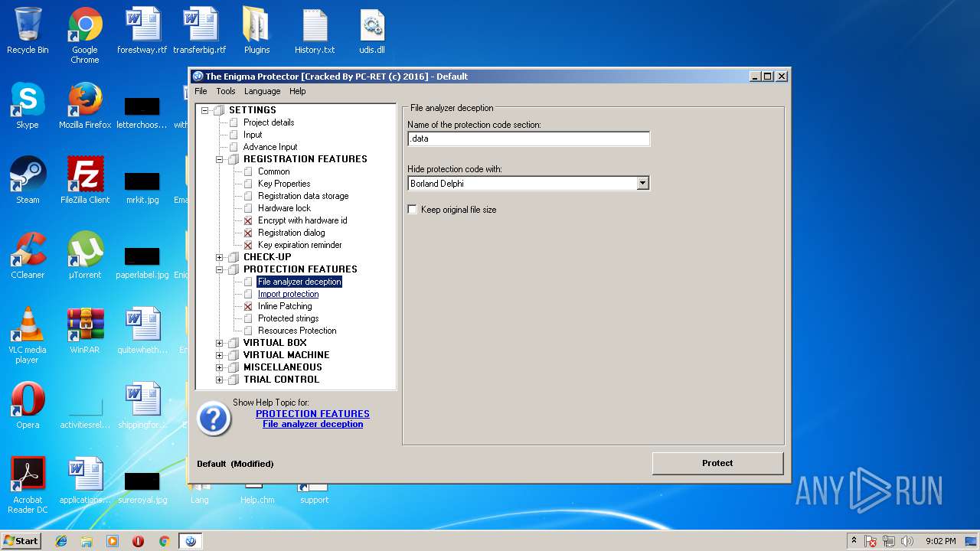The height and width of the screenshot is (551, 980).
Task: Collapse REGISTRATION FEATURES tree node
Action: click(220, 159)
